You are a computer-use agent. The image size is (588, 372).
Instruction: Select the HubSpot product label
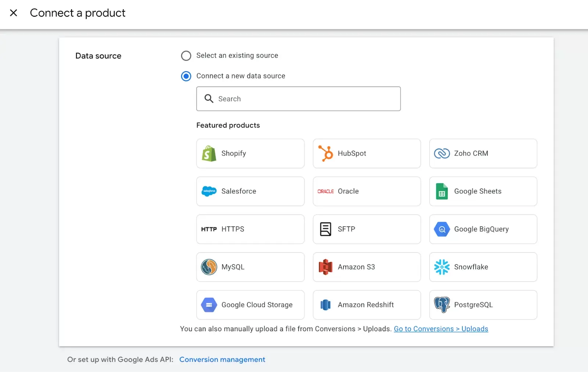click(x=352, y=153)
